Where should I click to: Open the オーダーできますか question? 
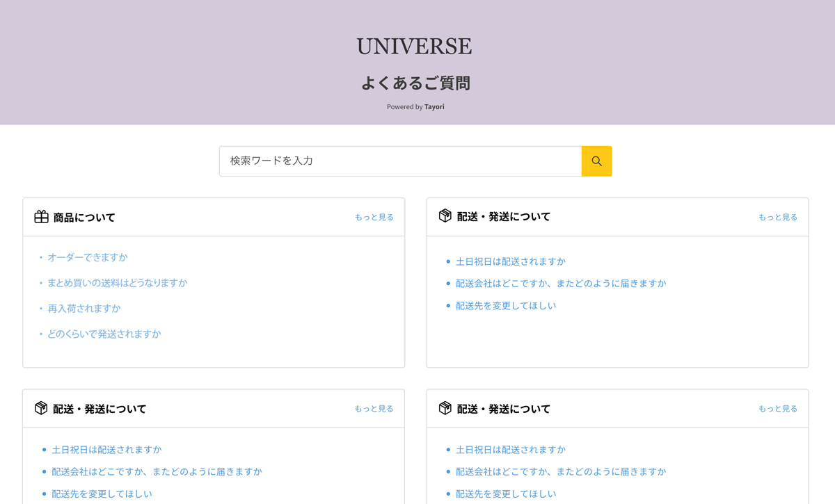point(88,257)
